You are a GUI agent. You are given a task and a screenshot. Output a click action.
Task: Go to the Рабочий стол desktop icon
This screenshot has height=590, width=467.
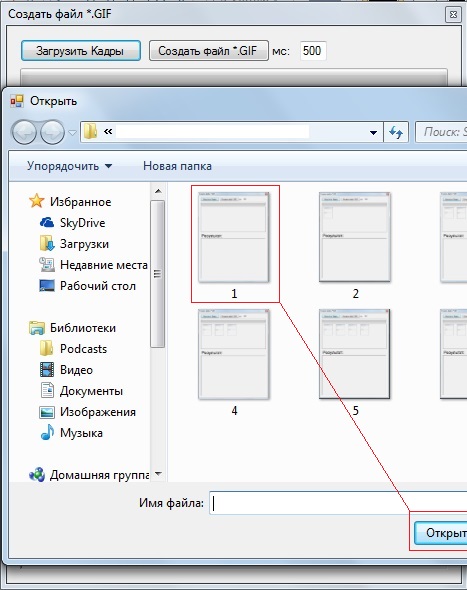pos(47,286)
